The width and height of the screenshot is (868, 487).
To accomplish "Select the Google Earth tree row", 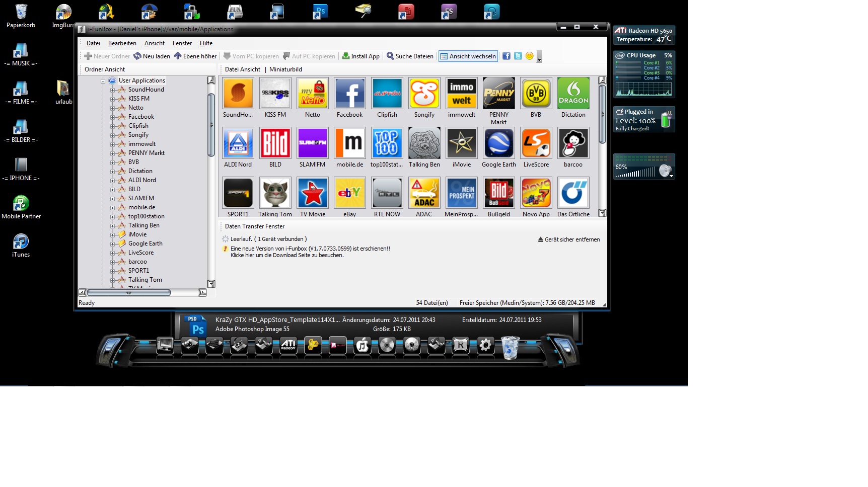I will [x=145, y=243].
